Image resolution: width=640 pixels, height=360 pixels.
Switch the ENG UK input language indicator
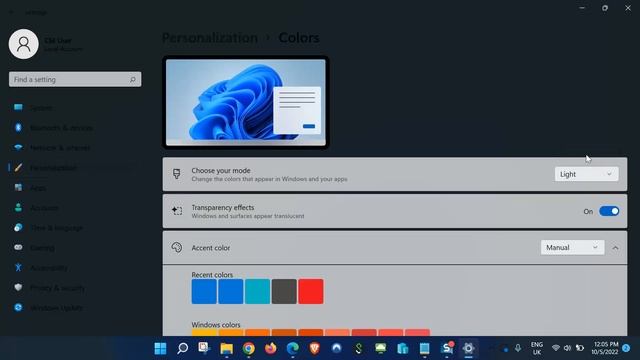(537, 348)
